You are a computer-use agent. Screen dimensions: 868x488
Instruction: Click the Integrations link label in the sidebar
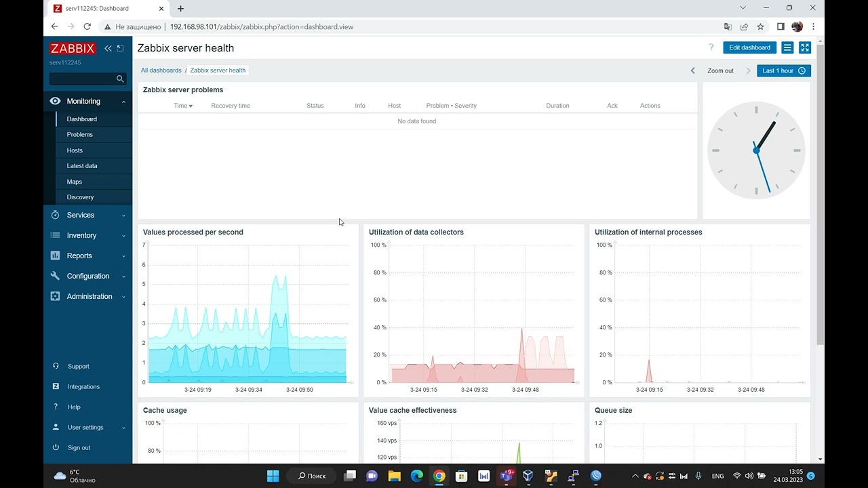click(83, 386)
